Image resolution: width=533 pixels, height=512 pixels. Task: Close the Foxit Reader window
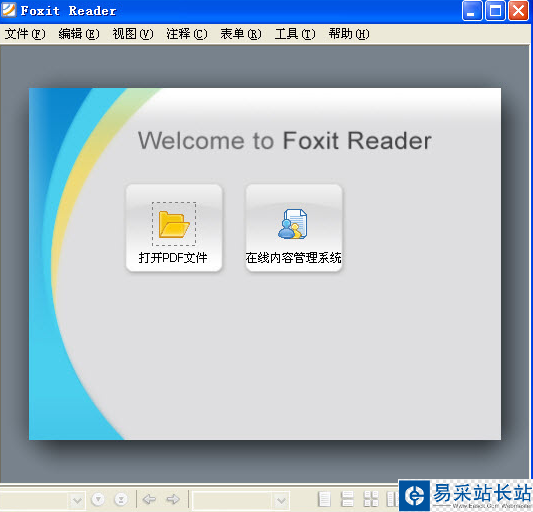pos(518,11)
